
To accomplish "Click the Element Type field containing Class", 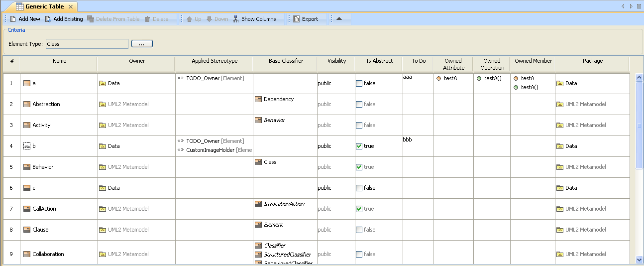I will pos(87,44).
